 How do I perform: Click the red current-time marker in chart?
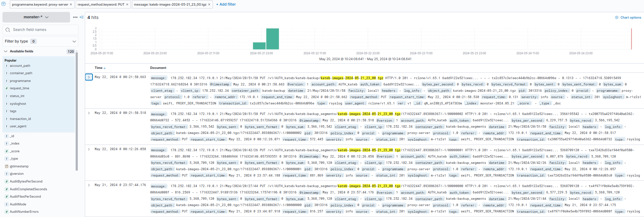click(631, 39)
